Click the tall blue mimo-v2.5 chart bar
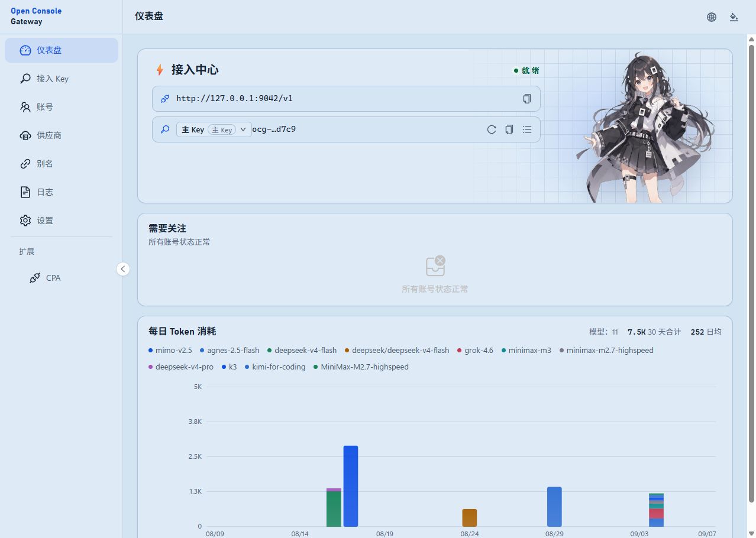This screenshot has width=756, height=538. (351, 486)
